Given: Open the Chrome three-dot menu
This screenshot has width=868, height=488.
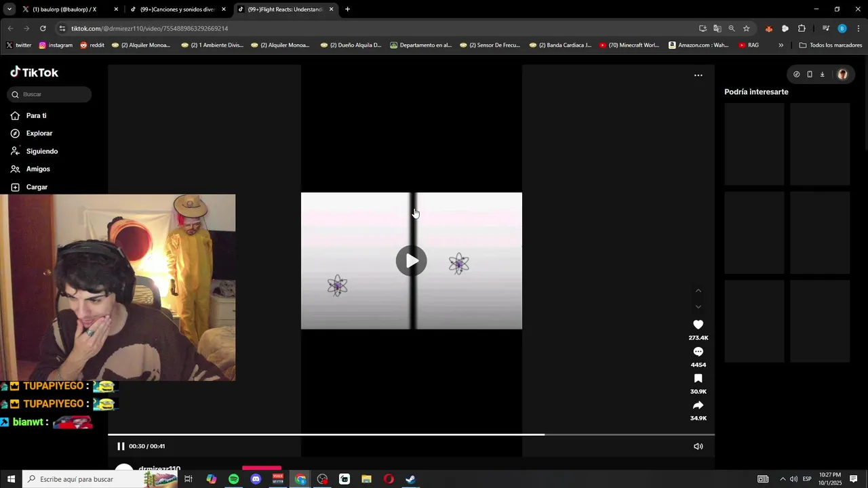Looking at the screenshot, I should pyautogui.click(x=859, y=28).
